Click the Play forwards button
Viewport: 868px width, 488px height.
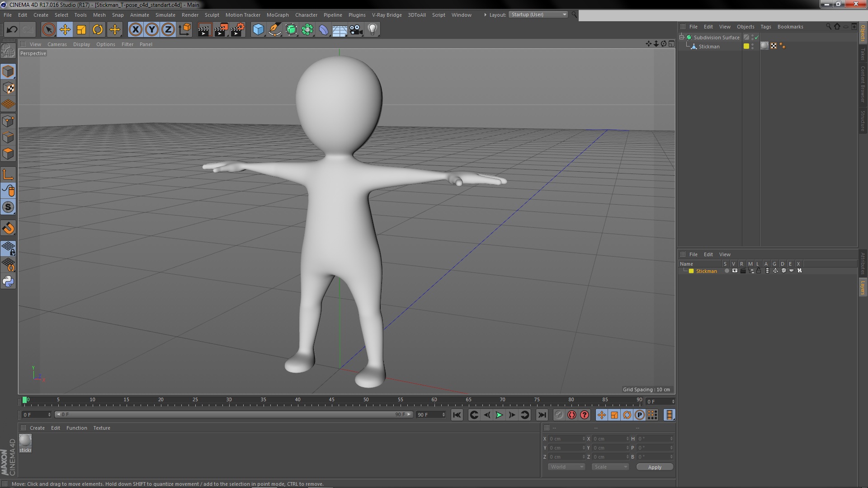point(499,415)
